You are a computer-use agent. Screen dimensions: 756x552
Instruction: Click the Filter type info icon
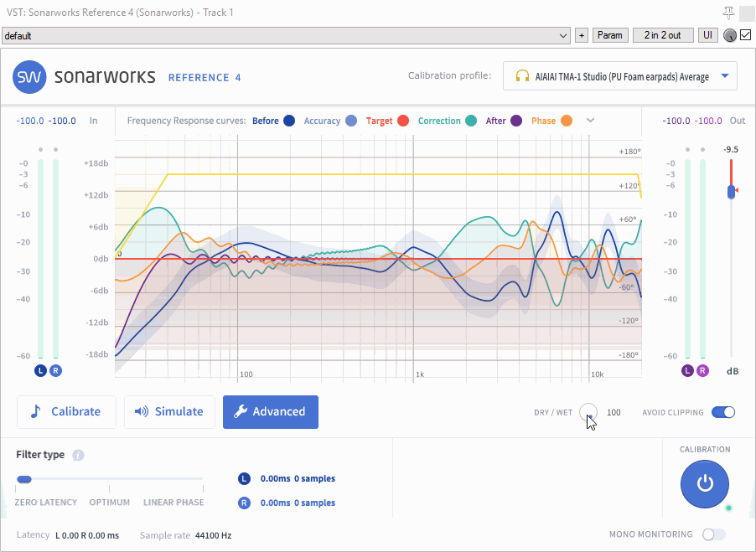click(78, 456)
